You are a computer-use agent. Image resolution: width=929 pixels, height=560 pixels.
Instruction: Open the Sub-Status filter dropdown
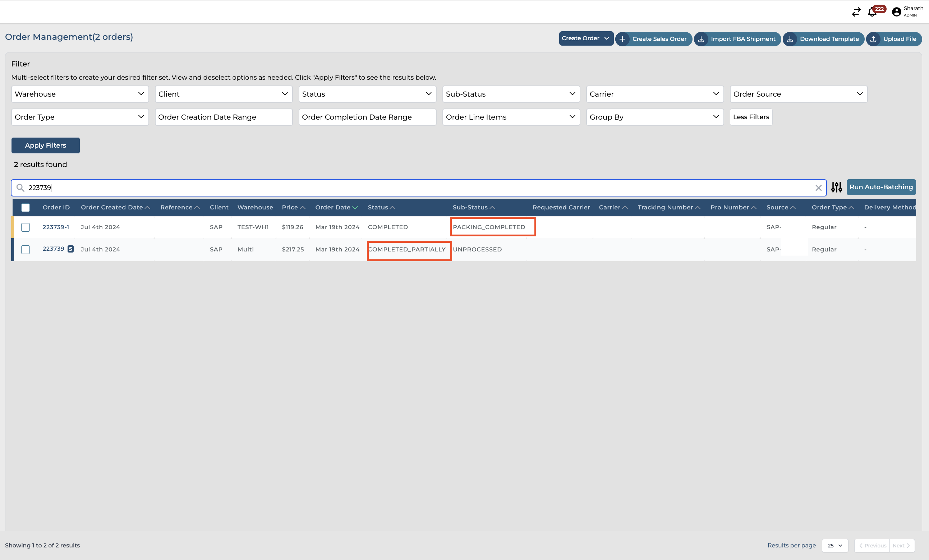pos(511,94)
